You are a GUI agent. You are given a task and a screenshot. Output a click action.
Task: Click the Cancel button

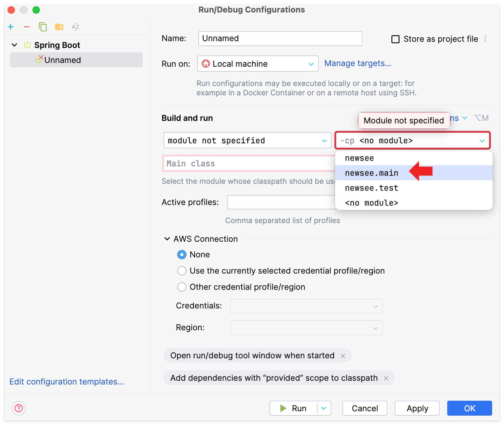[x=365, y=408]
